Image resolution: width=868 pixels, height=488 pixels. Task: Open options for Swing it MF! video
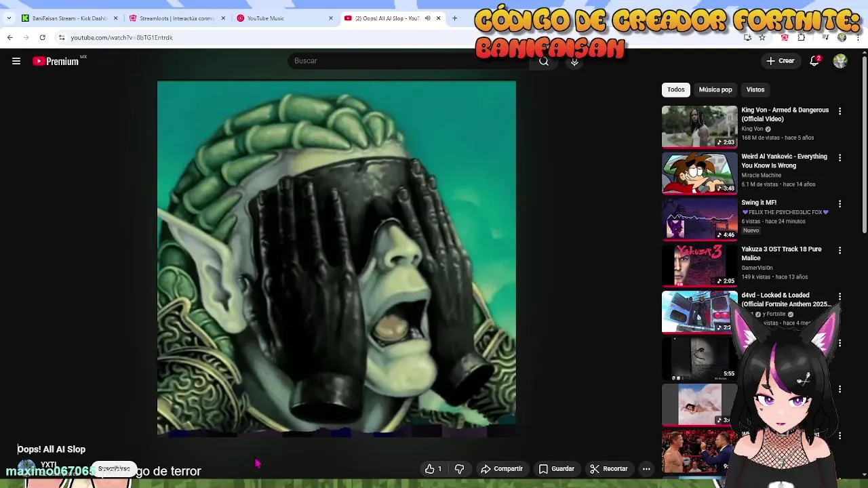[x=840, y=203]
